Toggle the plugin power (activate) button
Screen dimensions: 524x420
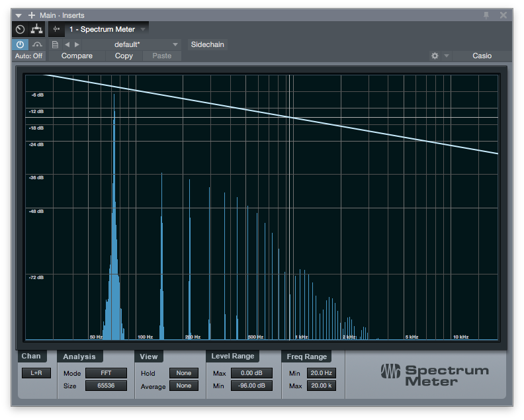[20, 44]
